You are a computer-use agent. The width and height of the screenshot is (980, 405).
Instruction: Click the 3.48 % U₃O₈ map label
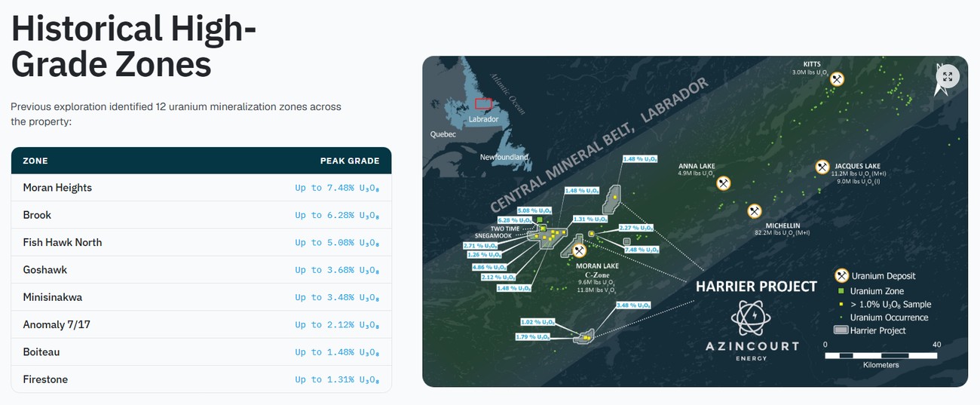tap(633, 305)
